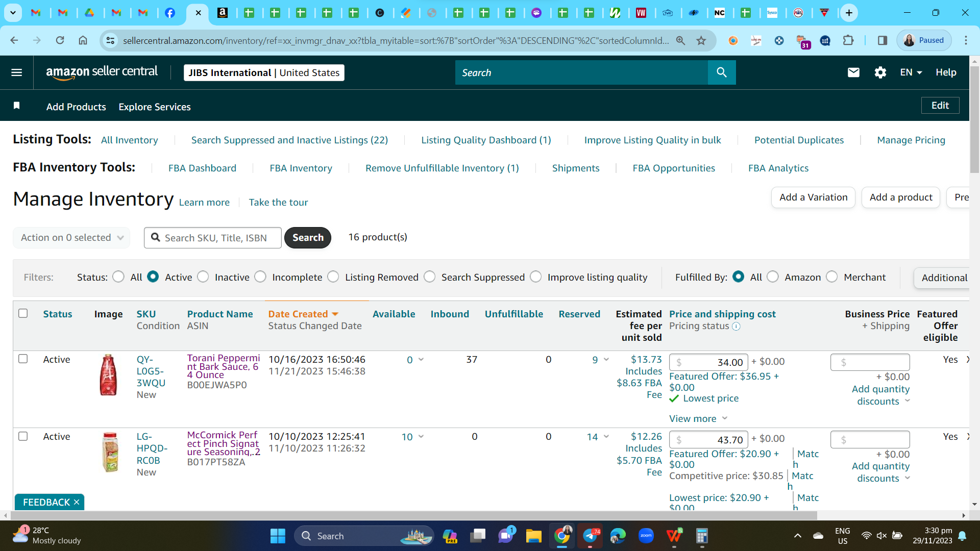Viewport: 980px width, 551px height.
Task: Open the Learn more link
Action: click(204, 203)
